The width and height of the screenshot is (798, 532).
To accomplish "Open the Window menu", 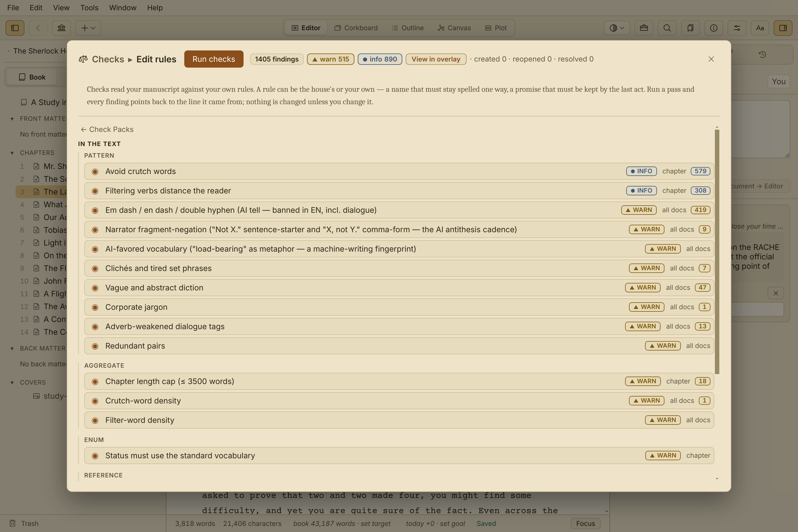I will tap(122, 7).
